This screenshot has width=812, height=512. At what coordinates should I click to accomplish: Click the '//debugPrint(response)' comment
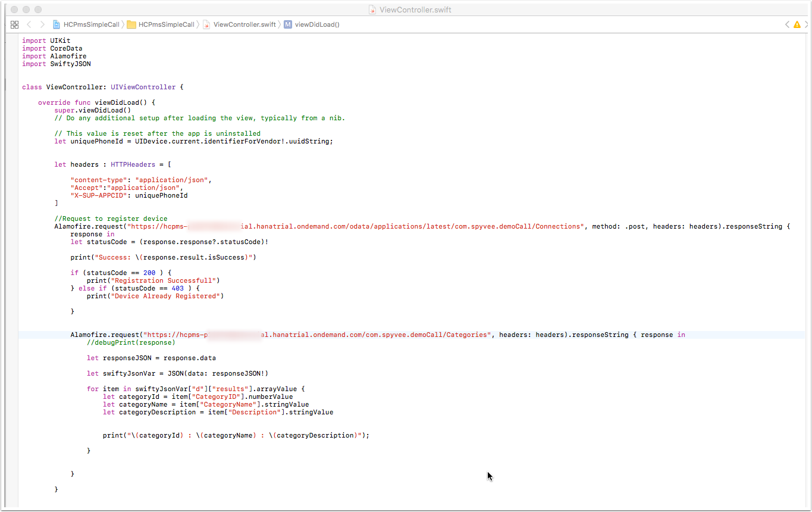click(x=131, y=342)
